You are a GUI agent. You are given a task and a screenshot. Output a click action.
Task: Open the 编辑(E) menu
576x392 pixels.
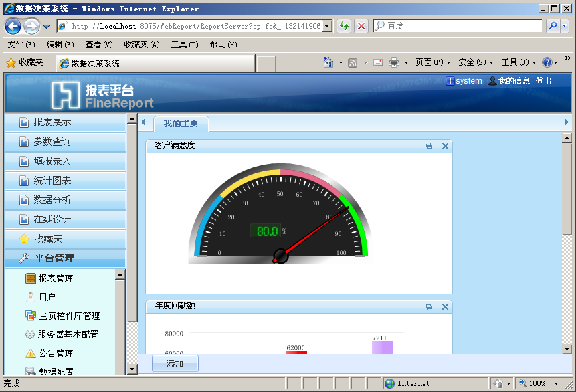tap(60, 45)
